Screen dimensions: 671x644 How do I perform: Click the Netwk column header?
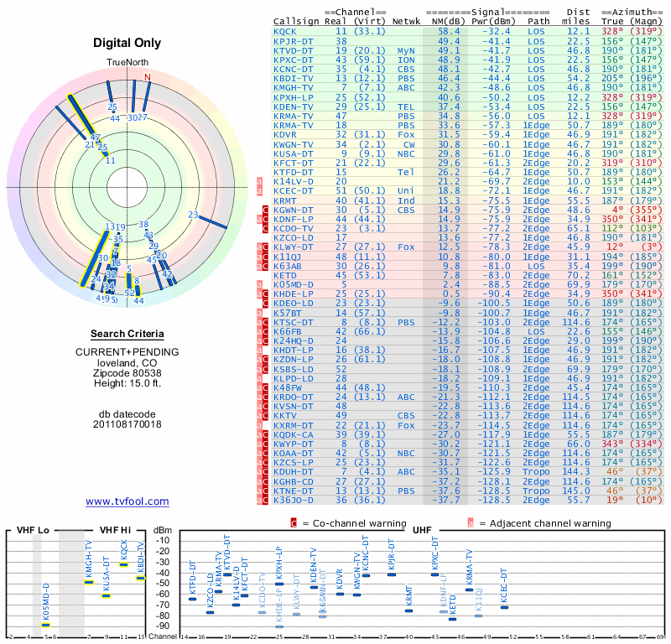click(x=406, y=21)
